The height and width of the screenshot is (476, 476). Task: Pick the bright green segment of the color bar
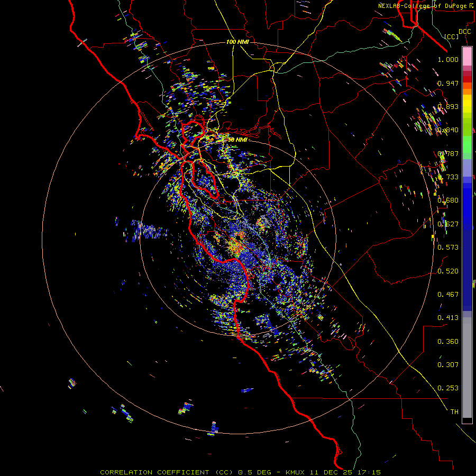(x=467, y=144)
